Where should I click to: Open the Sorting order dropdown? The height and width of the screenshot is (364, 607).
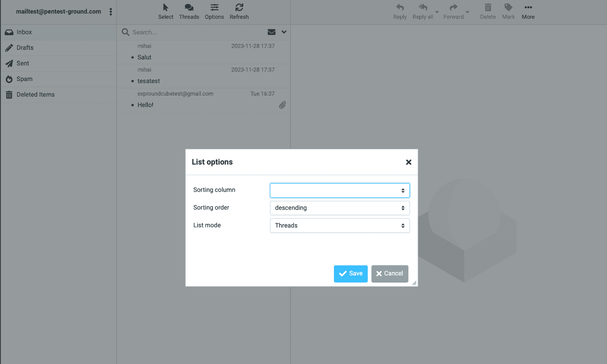(339, 208)
